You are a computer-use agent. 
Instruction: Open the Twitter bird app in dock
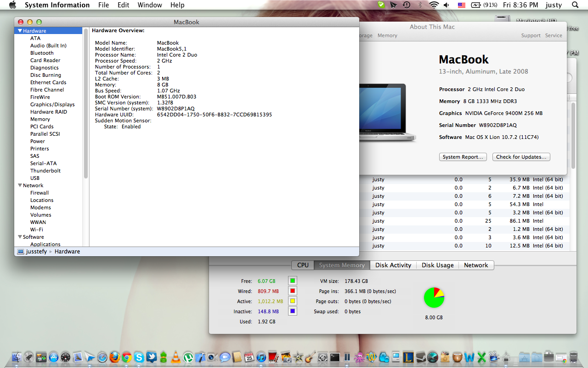click(151, 357)
